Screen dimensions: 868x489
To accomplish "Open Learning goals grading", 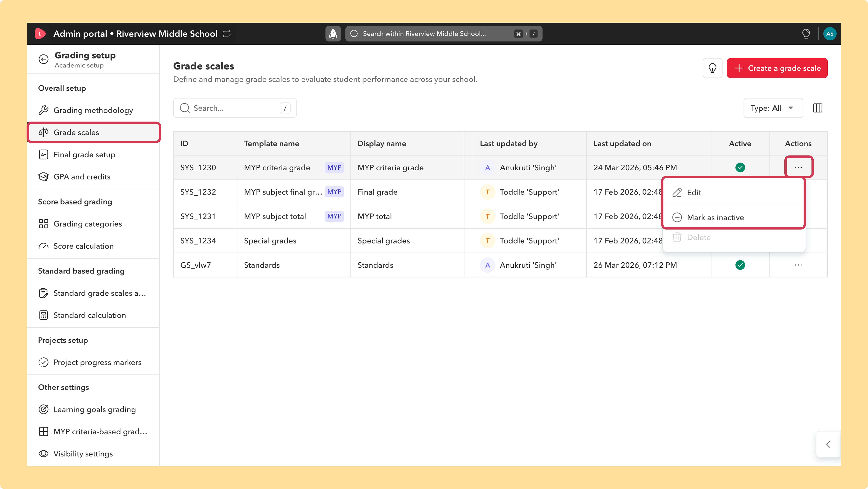I will [x=93, y=409].
